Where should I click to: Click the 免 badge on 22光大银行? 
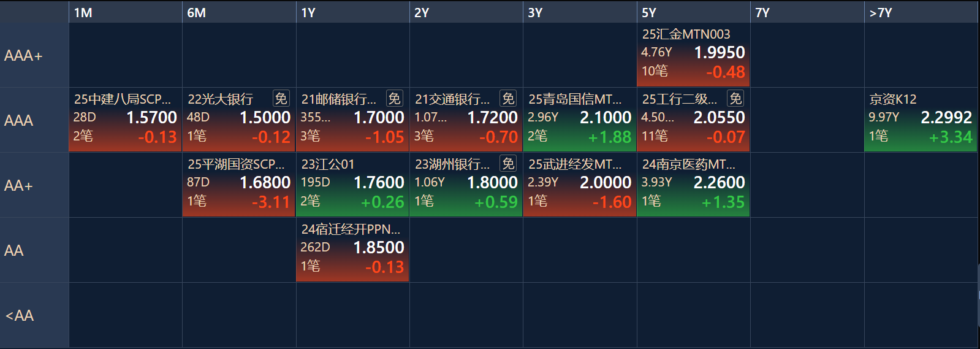click(x=281, y=99)
